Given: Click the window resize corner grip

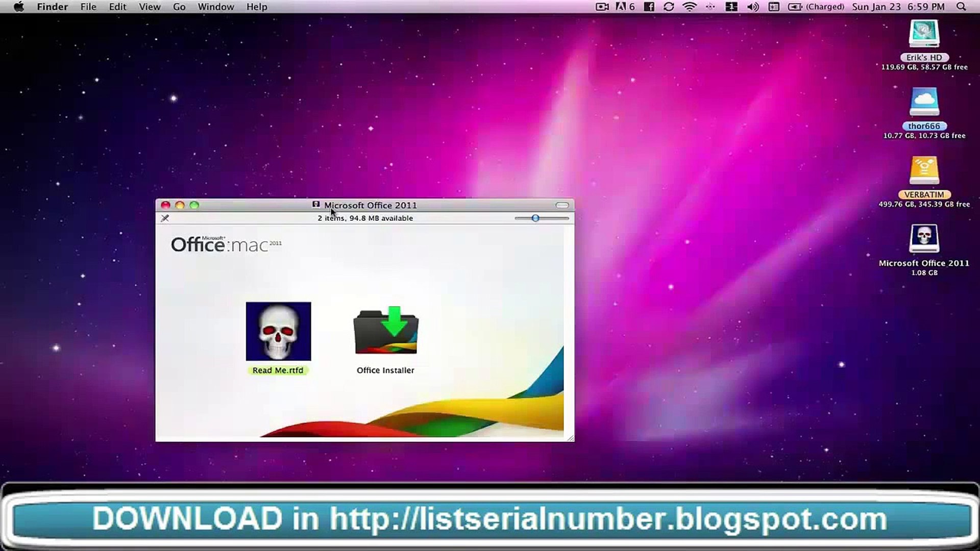Looking at the screenshot, I should [570, 438].
